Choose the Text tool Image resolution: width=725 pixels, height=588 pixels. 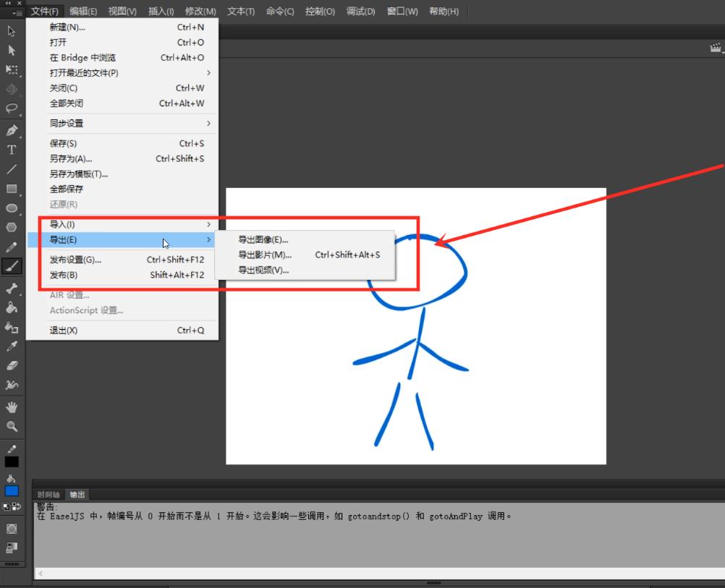coord(12,150)
